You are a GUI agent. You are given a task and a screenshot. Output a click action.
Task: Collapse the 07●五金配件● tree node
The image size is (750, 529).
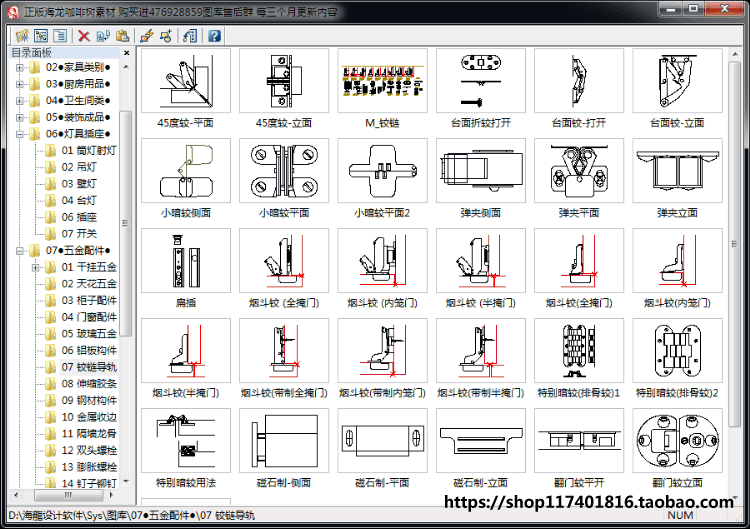(x=20, y=251)
